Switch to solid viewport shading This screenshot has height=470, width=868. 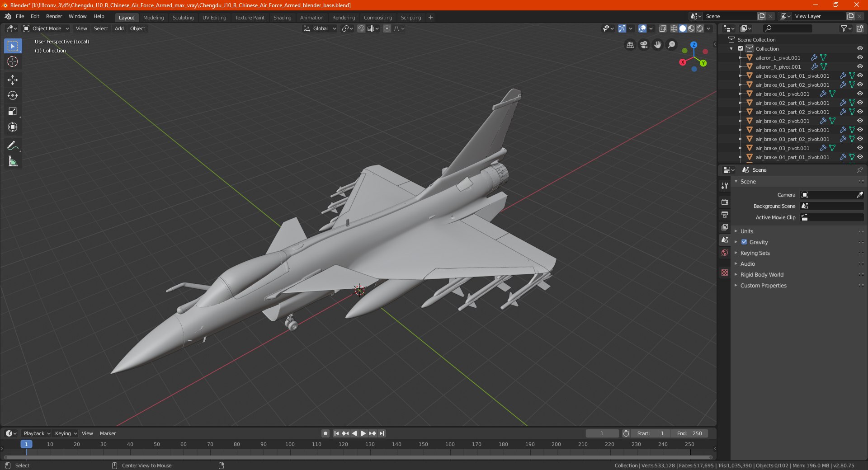click(x=683, y=28)
